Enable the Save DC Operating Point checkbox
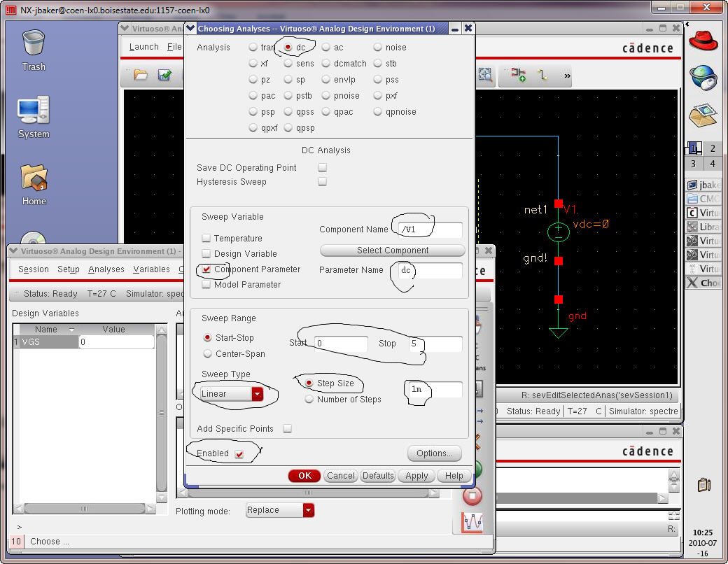 click(323, 168)
